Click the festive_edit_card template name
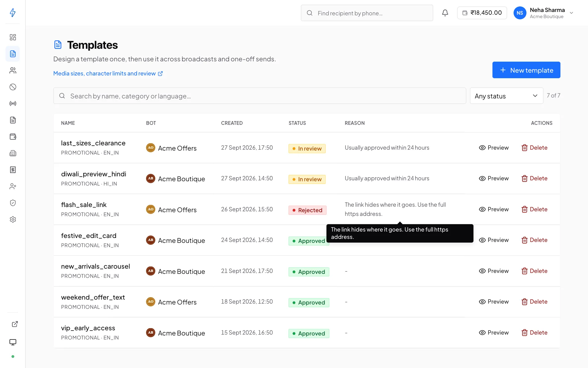Viewport: 588px width, 368px height. 89,236
